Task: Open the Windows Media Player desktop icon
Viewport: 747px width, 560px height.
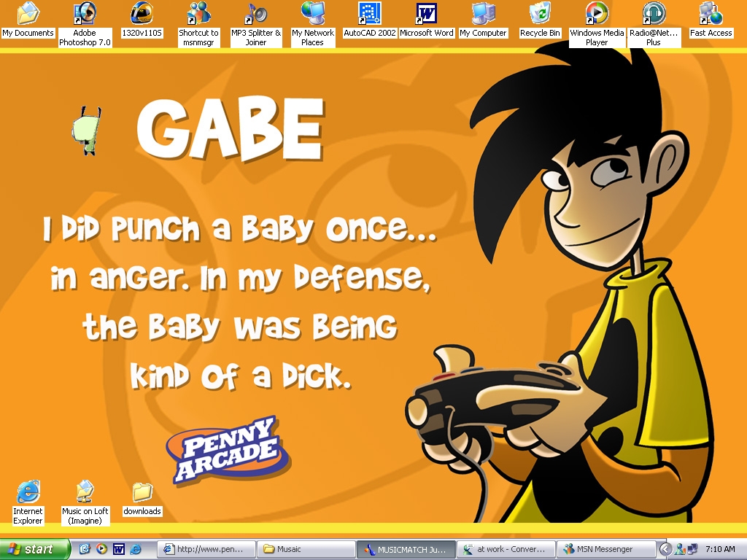Action: pos(597,15)
